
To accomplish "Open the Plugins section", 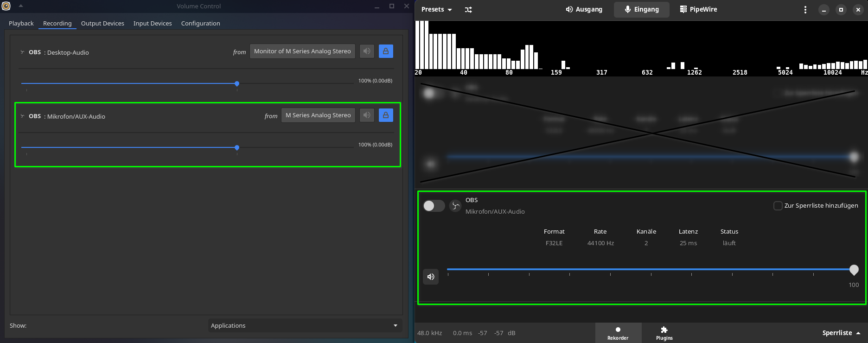I will tap(664, 333).
